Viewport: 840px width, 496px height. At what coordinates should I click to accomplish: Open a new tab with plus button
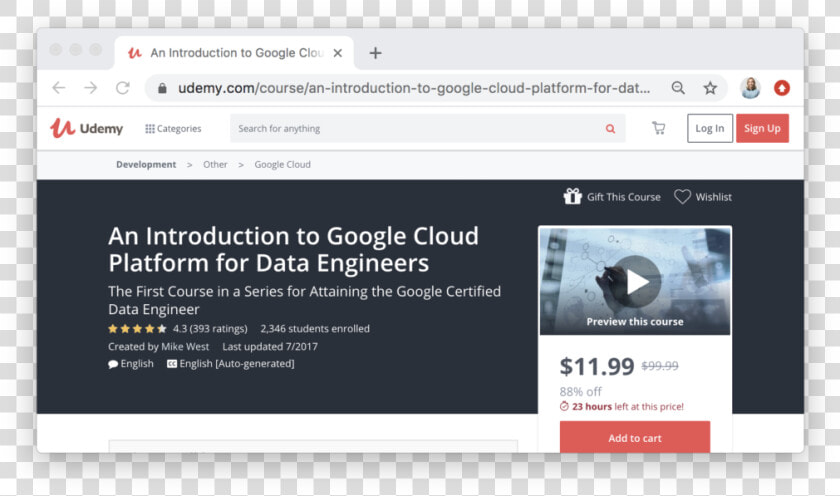pos(376,53)
